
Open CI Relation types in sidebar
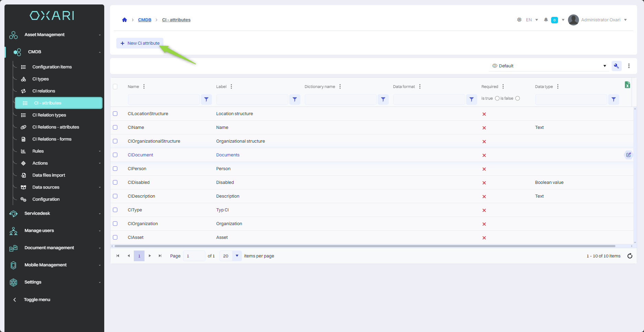pos(49,115)
